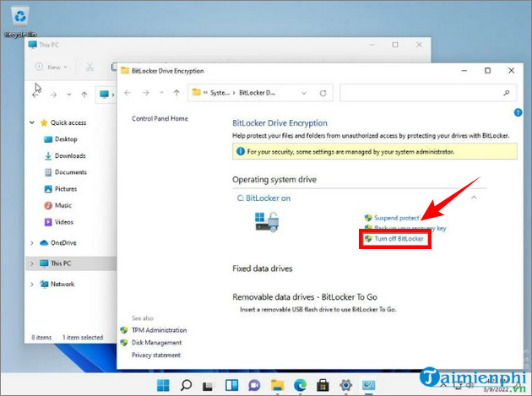Click Up arrow in This PC window
The width and height of the screenshot is (532, 396).
[84, 95]
